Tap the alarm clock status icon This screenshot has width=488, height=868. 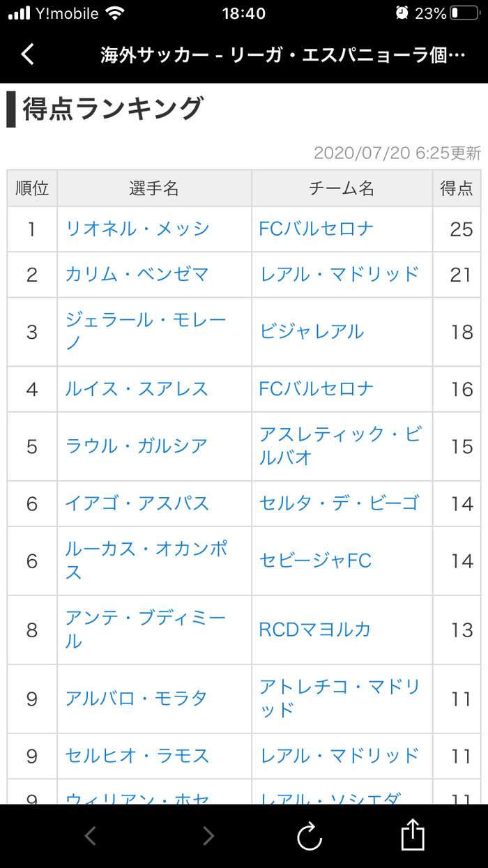click(402, 13)
